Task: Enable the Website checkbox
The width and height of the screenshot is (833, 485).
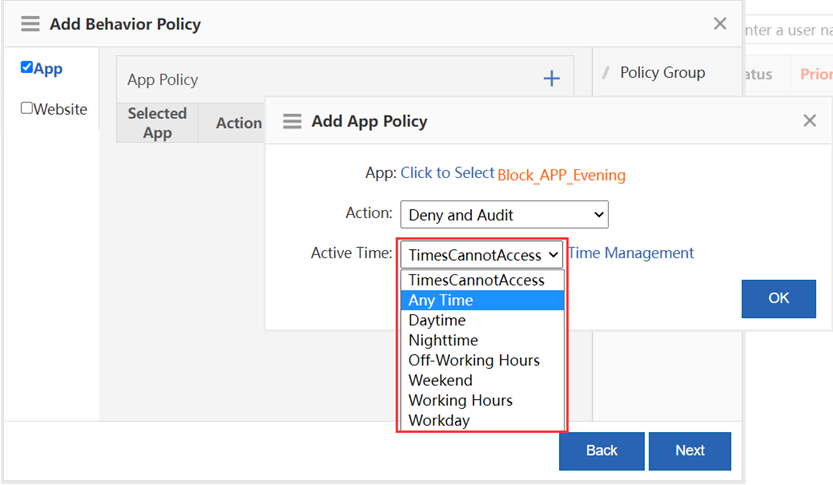Action: tap(27, 108)
